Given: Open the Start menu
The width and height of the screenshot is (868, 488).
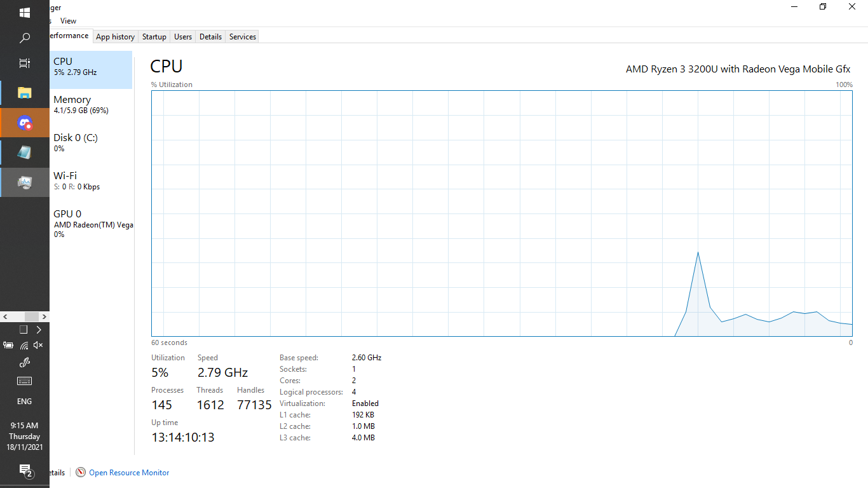Looking at the screenshot, I should click(x=25, y=11).
